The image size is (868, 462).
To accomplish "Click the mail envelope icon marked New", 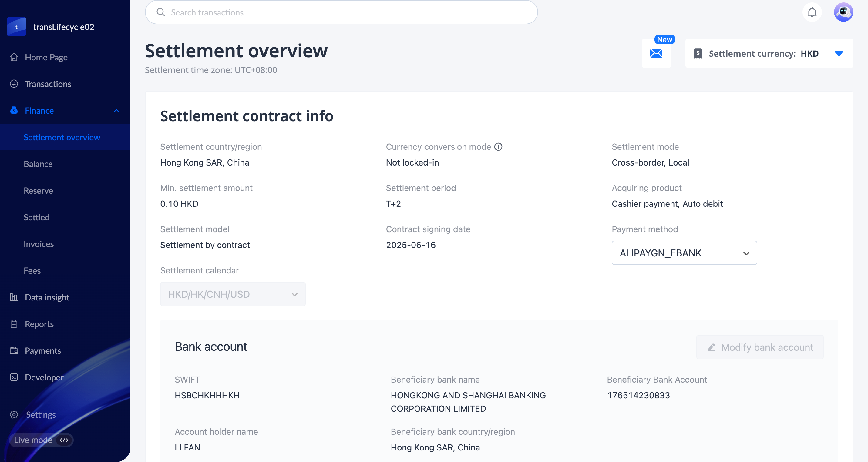I will (x=656, y=54).
